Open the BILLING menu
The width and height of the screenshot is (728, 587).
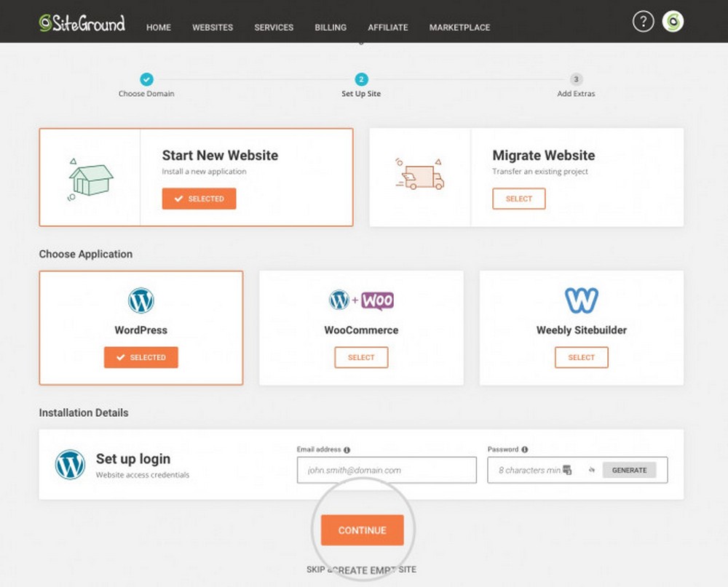(x=331, y=28)
